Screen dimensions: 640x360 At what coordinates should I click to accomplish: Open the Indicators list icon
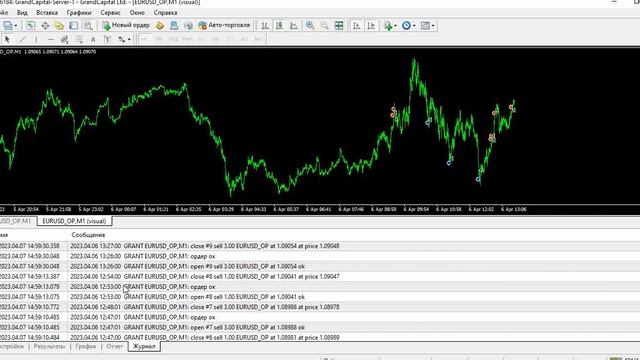tap(388, 25)
